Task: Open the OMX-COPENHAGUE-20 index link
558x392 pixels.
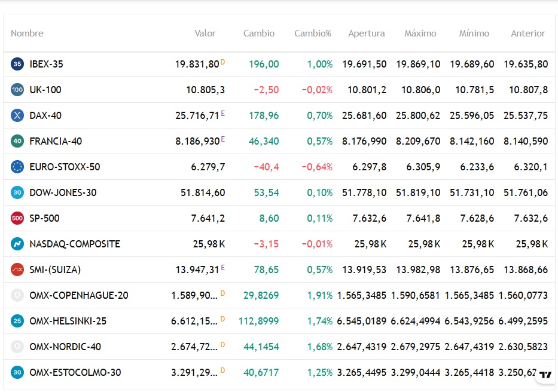Action: [x=79, y=295]
